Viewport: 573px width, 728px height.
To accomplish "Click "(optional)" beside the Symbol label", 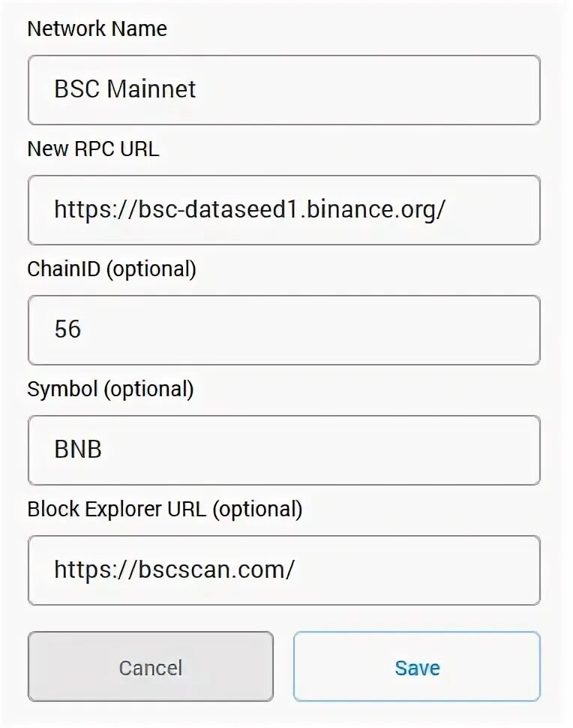I will [148, 390].
